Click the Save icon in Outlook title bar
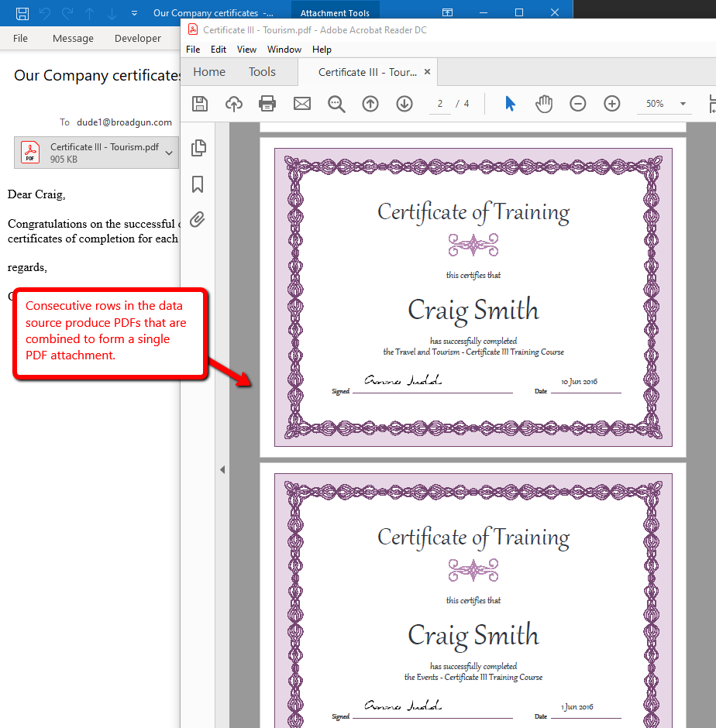Screen dimensions: 716x728 tap(22, 13)
